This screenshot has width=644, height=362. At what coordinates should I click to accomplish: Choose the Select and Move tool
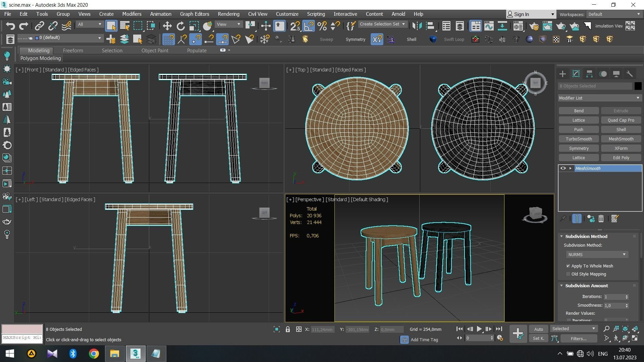coord(167,26)
